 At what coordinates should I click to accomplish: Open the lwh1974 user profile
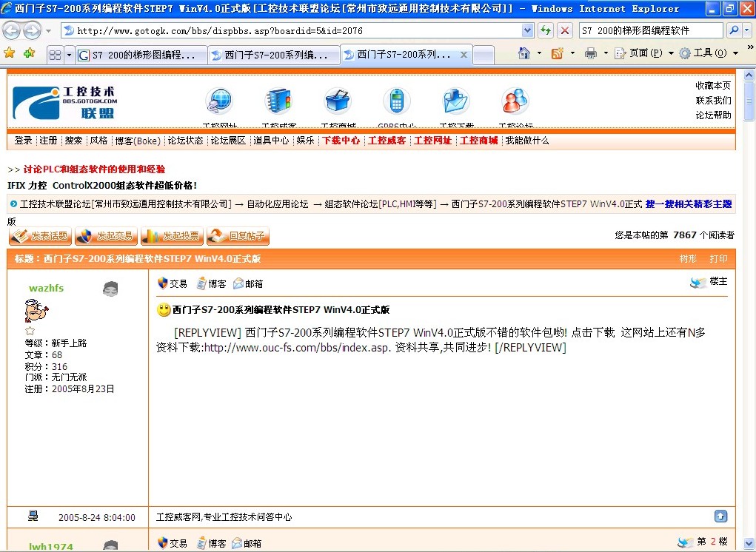coord(50,546)
